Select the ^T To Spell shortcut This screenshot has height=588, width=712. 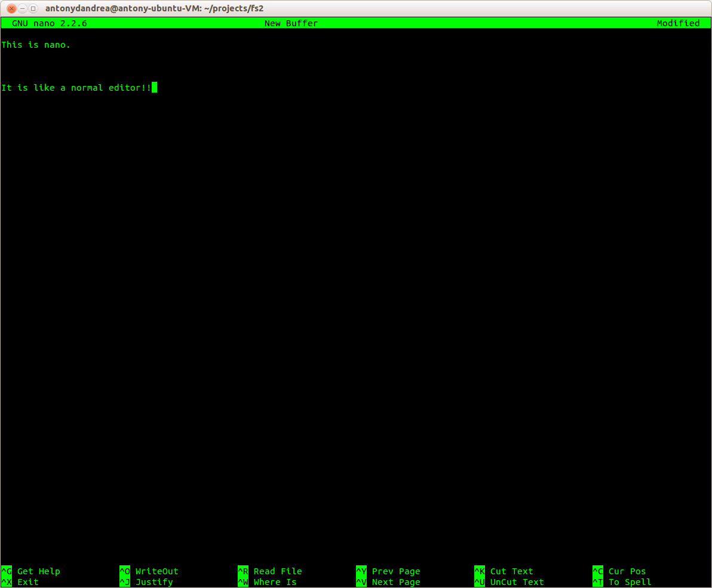[x=622, y=582]
